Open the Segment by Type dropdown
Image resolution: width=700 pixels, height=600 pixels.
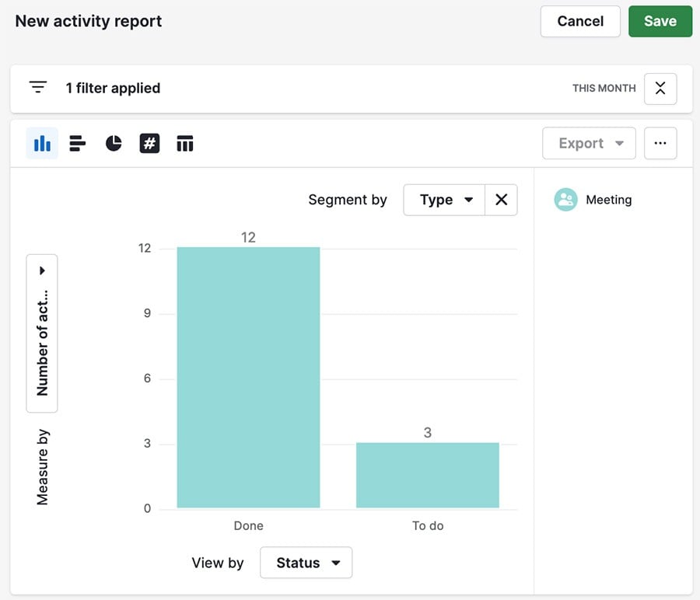tap(443, 200)
